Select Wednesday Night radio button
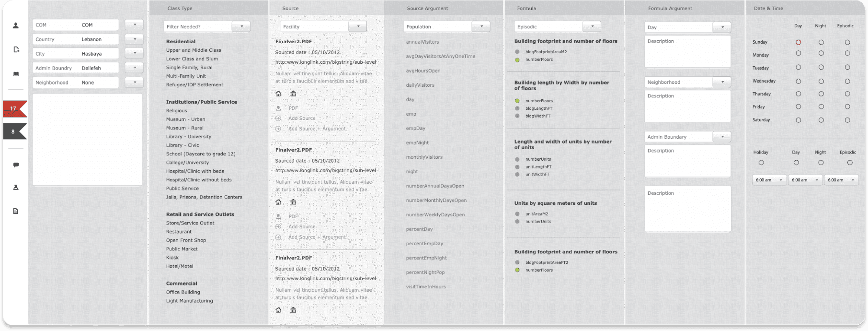The height and width of the screenshot is (331, 868). pos(821,82)
